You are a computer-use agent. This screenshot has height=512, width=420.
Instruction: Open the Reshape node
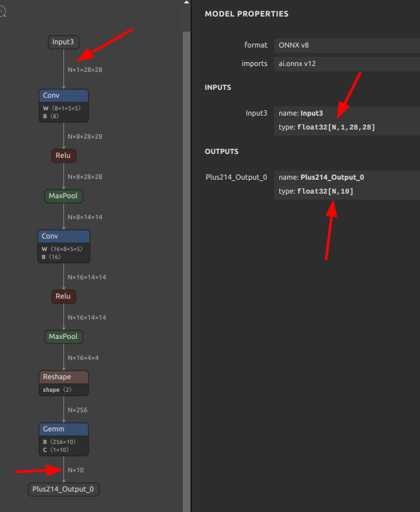click(63, 383)
